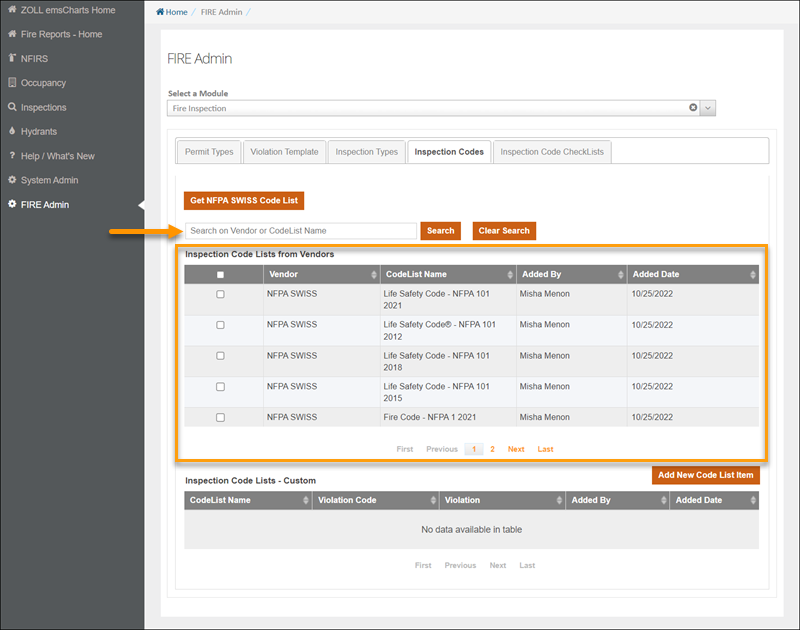Click the NFIRS sidebar icon

(x=12, y=58)
